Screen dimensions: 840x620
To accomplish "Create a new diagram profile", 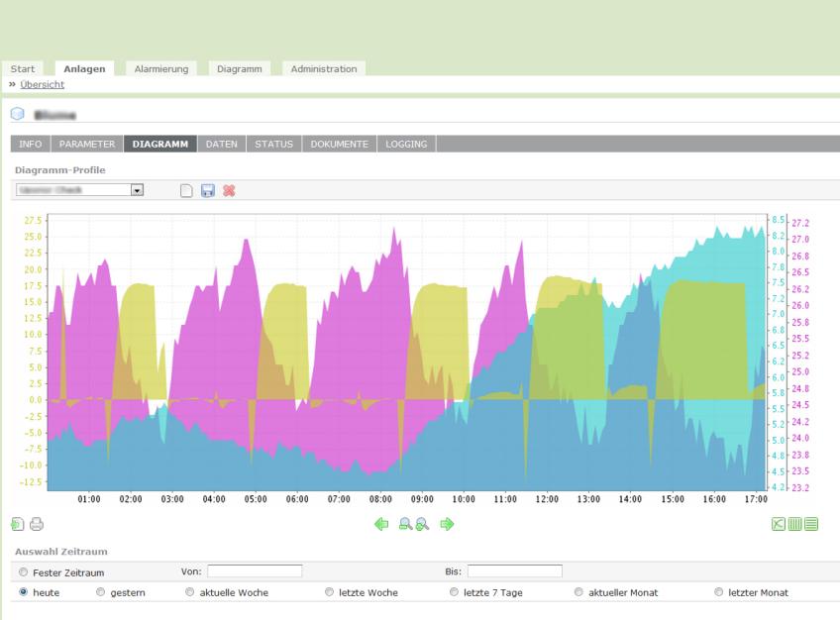I will [185, 189].
